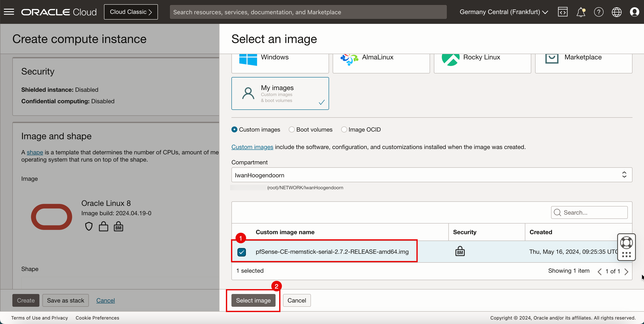The width and height of the screenshot is (644, 324).
Task: Switch to the Cloud Classic menu
Action: [130, 11]
